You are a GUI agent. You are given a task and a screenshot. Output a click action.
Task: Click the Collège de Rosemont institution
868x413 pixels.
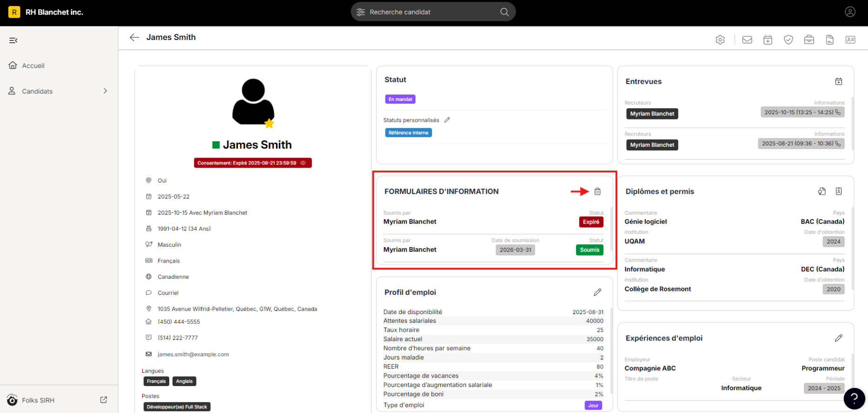click(658, 289)
